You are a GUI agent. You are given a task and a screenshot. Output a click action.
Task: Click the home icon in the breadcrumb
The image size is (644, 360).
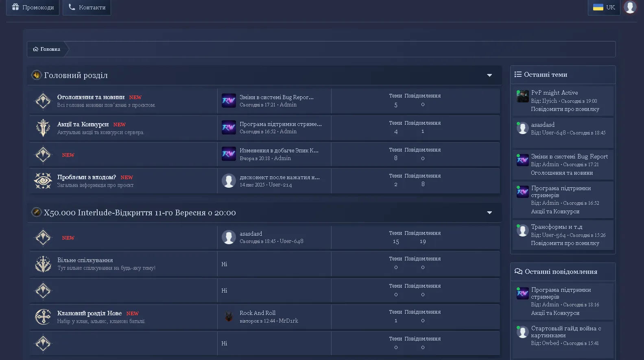[x=36, y=49]
